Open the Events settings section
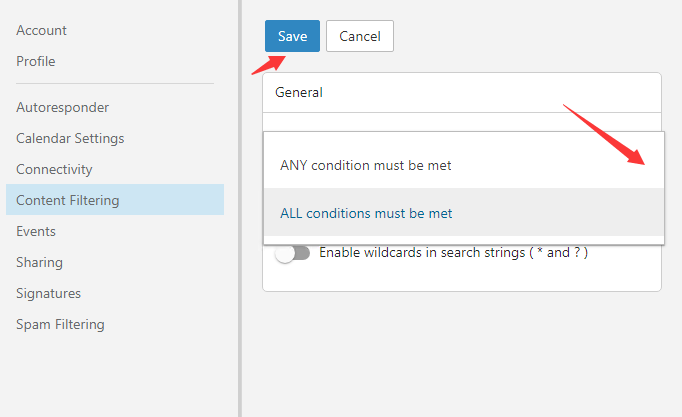The height and width of the screenshot is (417, 682). tap(36, 231)
